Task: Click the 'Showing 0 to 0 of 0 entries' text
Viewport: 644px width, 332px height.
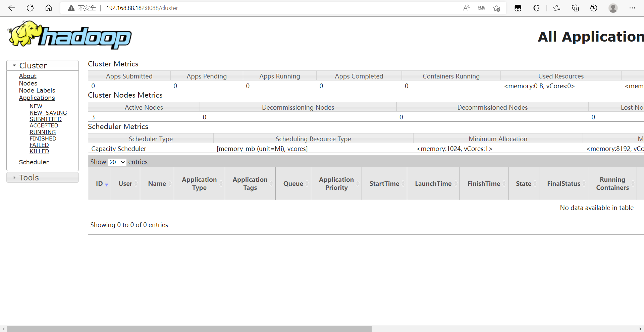Action: [129, 225]
